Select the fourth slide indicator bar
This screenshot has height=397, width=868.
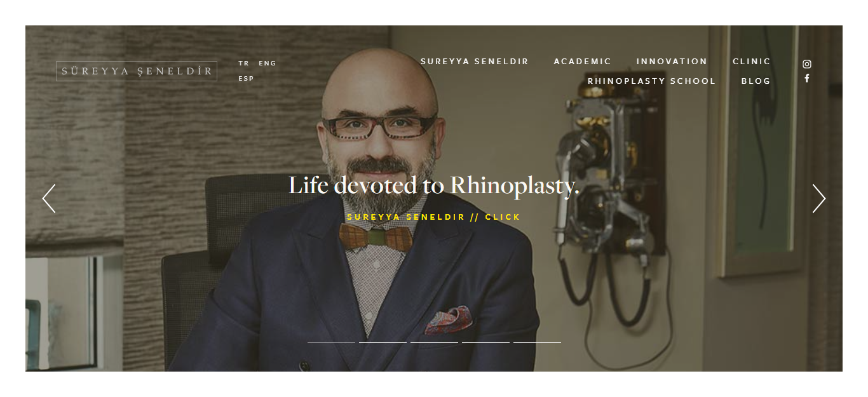486,342
